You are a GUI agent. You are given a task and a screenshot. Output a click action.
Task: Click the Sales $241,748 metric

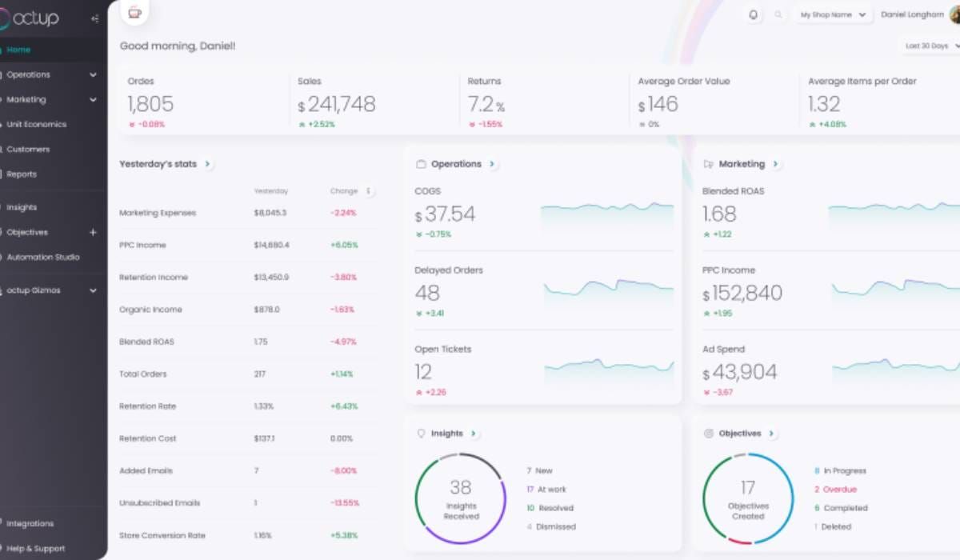[x=337, y=104]
